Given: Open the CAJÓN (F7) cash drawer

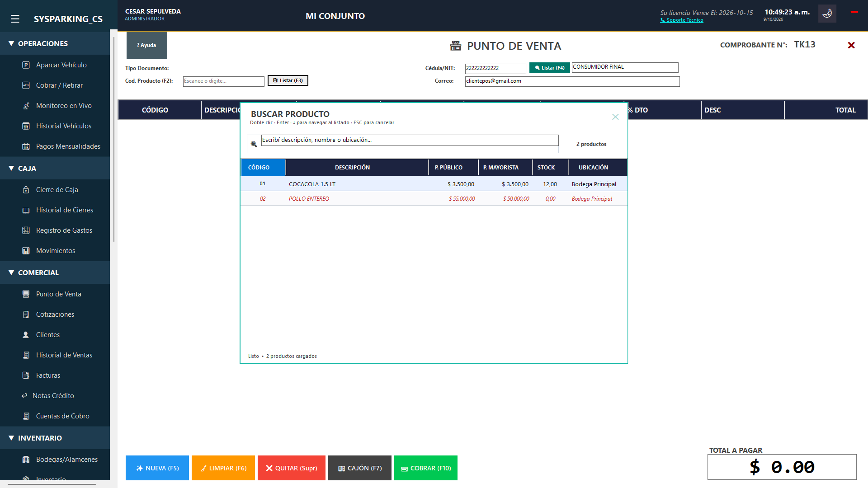Looking at the screenshot, I should point(360,468).
